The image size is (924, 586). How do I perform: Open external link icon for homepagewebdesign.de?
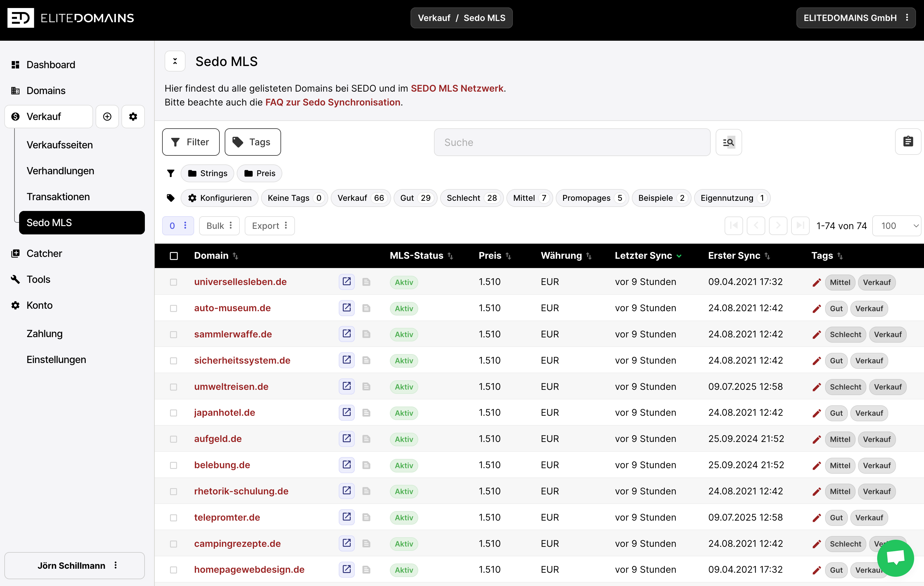coord(346,569)
